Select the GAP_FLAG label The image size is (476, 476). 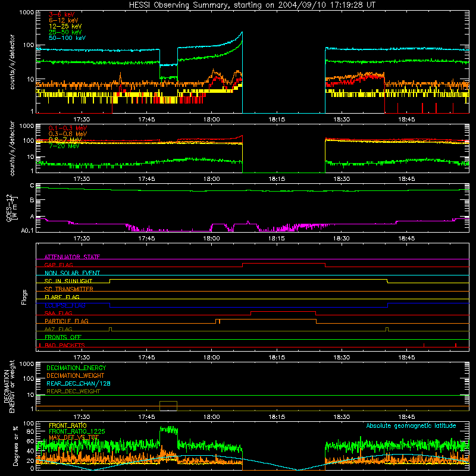[58, 265]
